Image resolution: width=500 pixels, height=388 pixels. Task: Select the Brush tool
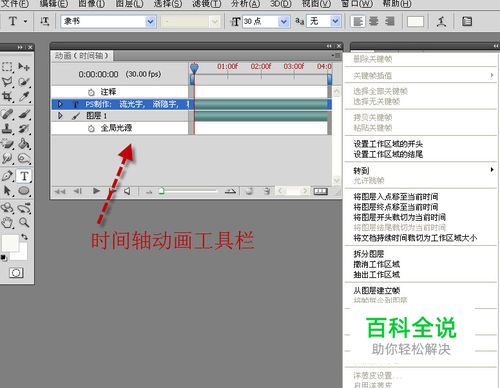[24, 114]
